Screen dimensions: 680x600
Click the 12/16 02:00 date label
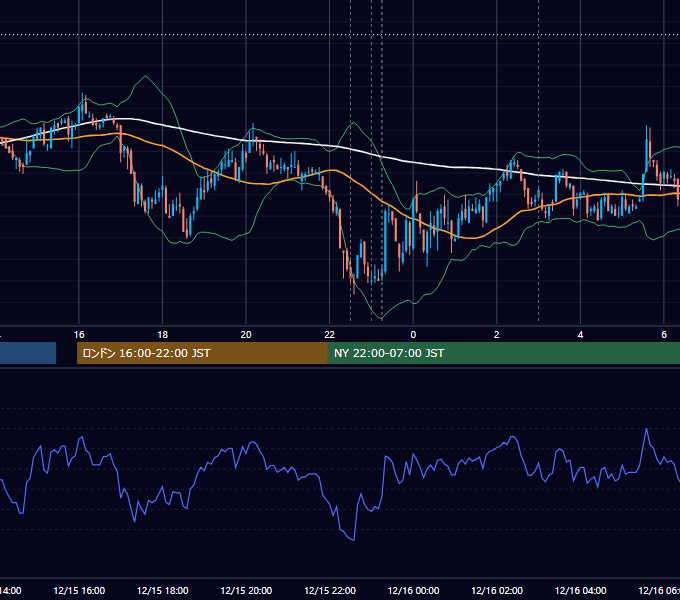click(x=497, y=590)
